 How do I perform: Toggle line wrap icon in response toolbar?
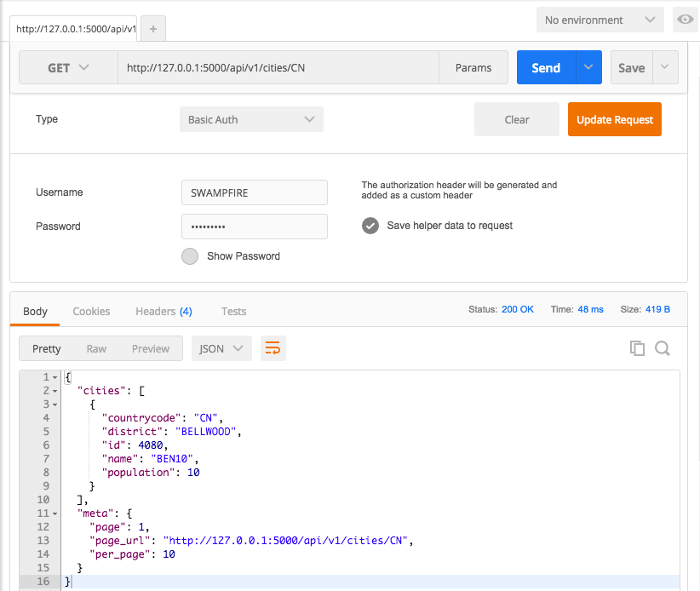coord(273,348)
